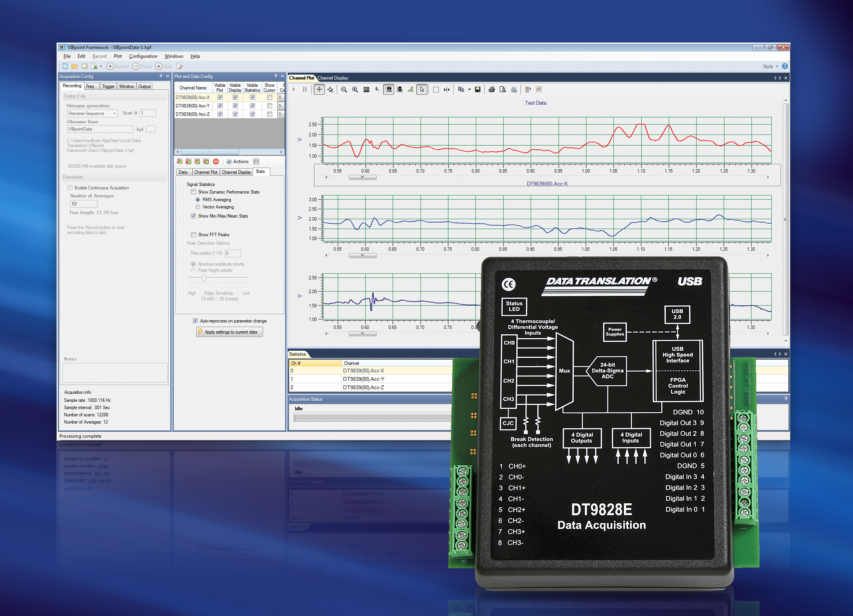Switch to the Trigger tab
Viewport: 853px width, 616px height.
pyautogui.click(x=108, y=86)
